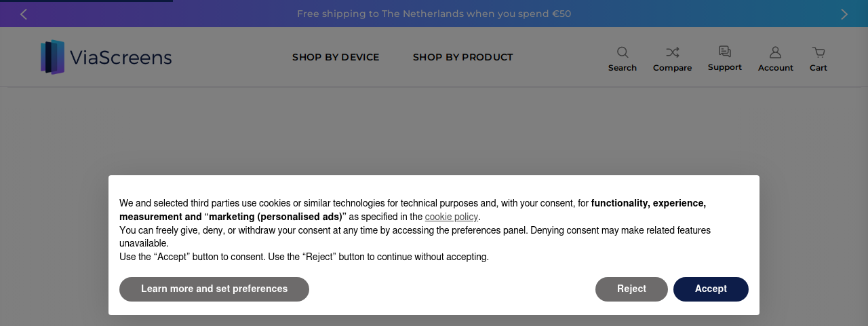The height and width of the screenshot is (326, 868).
Task: Click the free shipping announcement text
Action: 434,14
